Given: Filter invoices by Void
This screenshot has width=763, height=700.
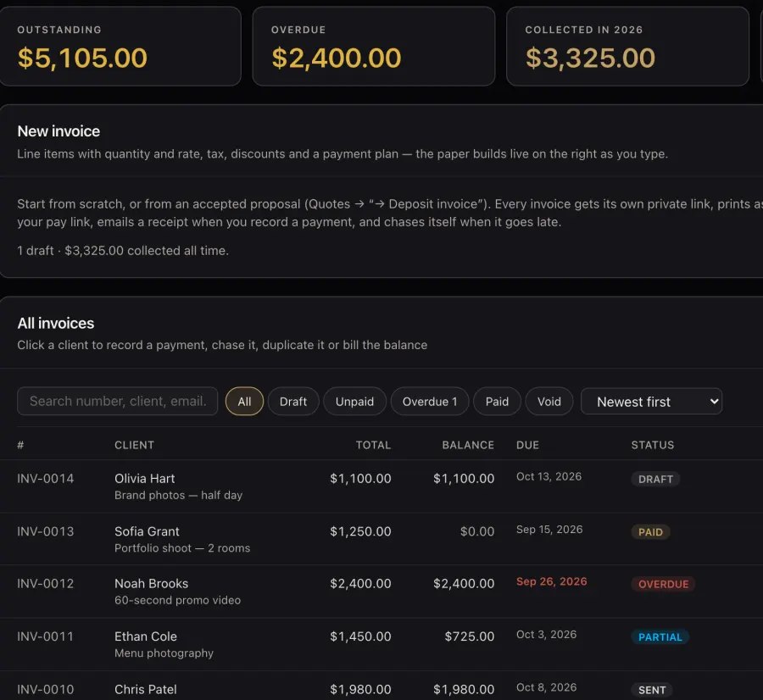Looking at the screenshot, I should click(x=549, y=402).
